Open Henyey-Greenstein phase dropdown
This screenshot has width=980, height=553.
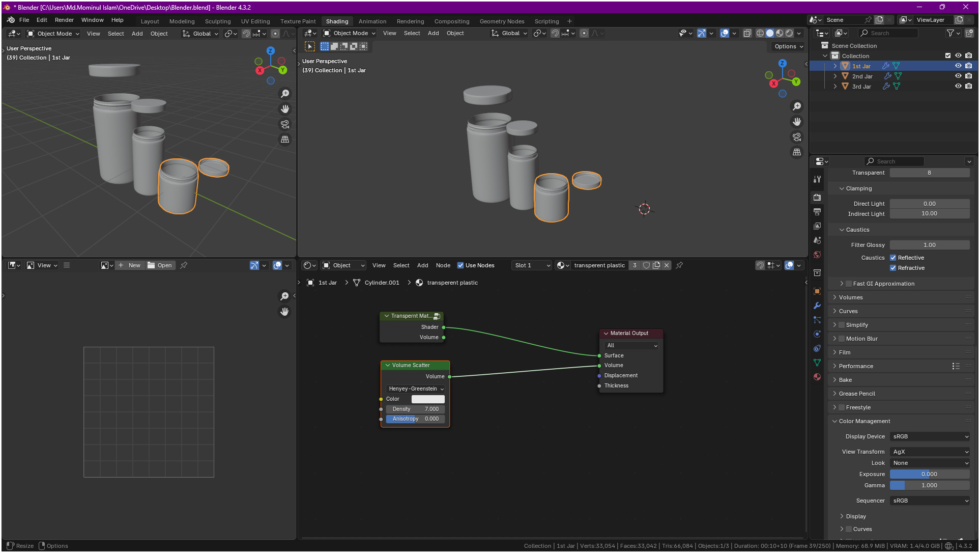pos(416,389)
